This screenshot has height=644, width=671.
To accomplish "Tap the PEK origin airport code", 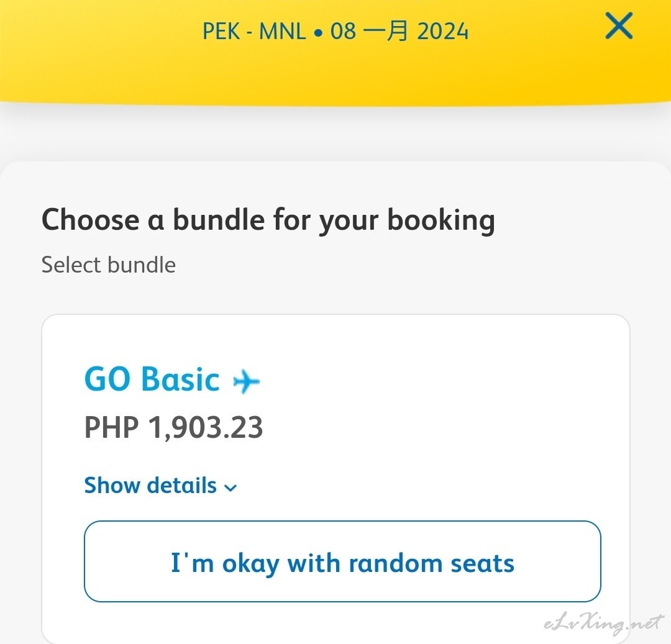I will 221,31.
